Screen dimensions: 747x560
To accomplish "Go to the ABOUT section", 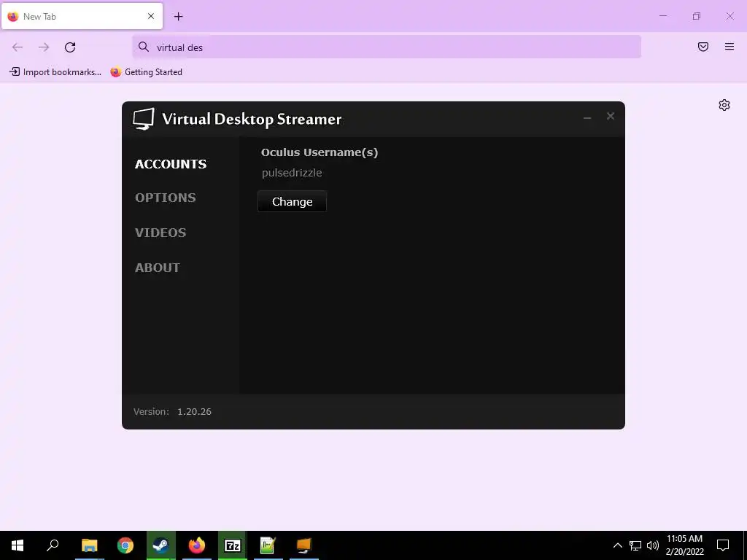I will (158, 268).
